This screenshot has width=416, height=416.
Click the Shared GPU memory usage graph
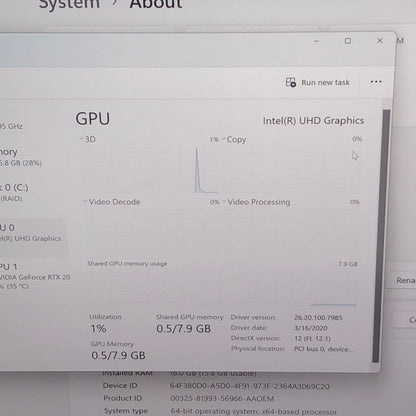222,288
